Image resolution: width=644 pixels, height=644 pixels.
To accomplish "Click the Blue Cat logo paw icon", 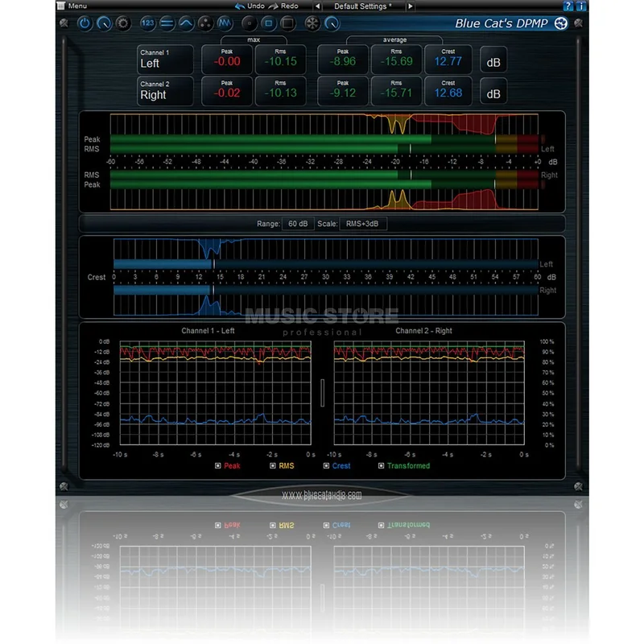I will [x=560, y=23].
